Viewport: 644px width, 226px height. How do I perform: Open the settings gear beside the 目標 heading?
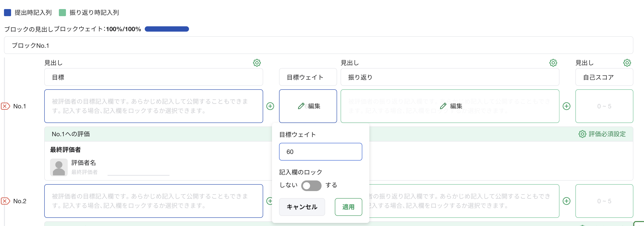tap(257, 63)
